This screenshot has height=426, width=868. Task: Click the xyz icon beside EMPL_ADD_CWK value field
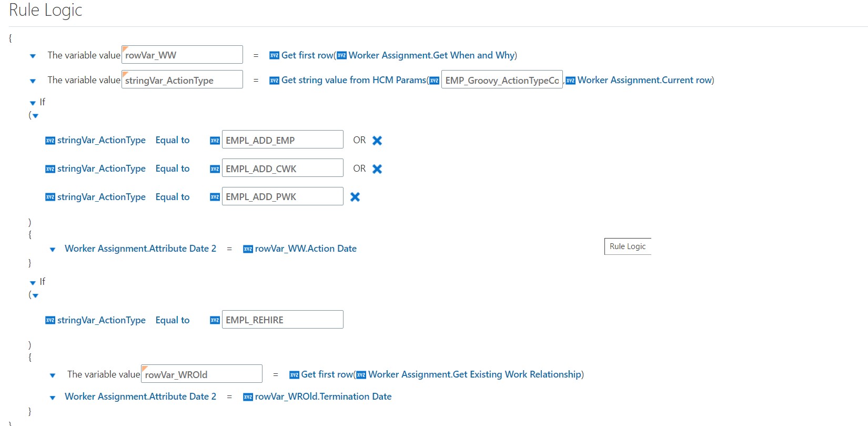(215, 169)
